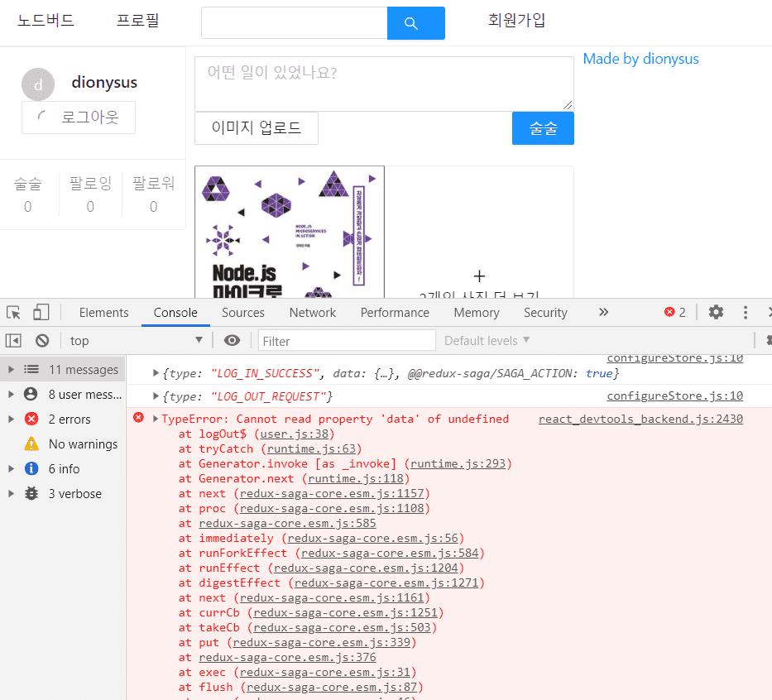Click the blue info icon

31,468
